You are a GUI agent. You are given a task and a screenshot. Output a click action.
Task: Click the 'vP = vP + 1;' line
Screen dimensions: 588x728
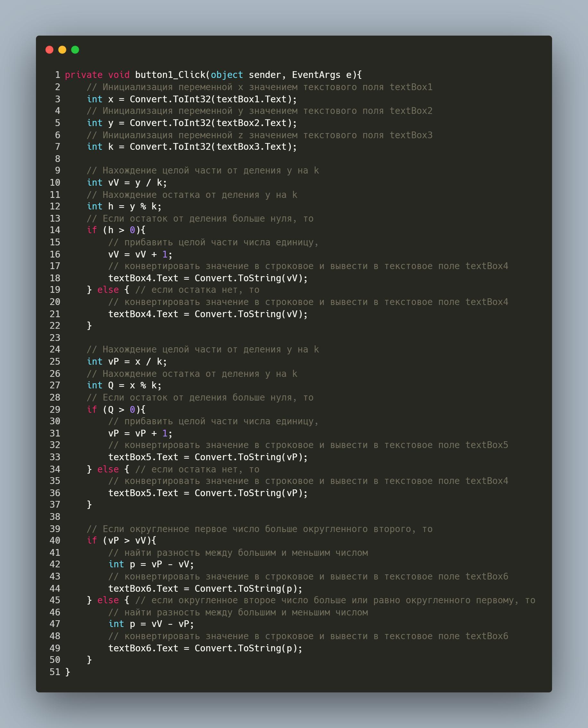click(140, 433)
